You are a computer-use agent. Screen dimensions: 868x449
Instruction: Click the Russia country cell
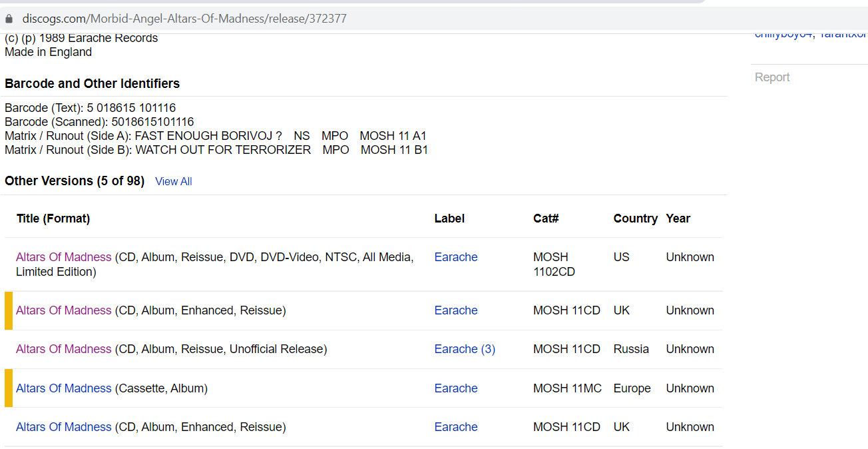[631, 349]
